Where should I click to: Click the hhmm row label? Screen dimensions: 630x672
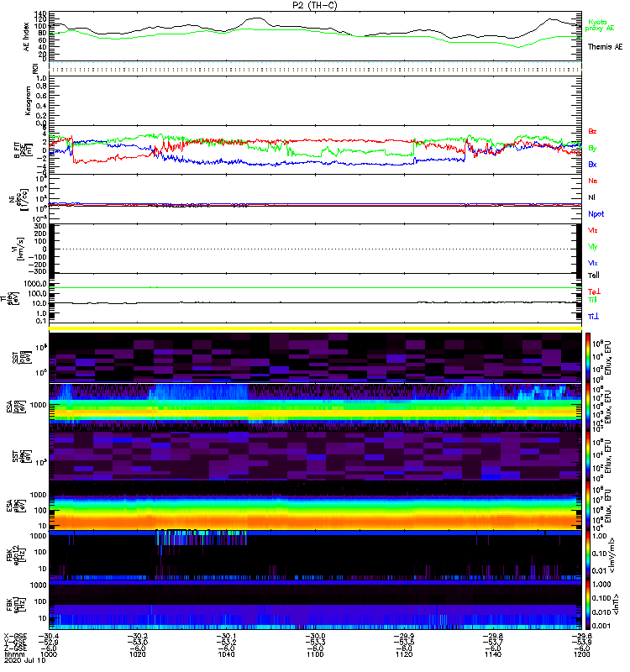pos(13,654)
